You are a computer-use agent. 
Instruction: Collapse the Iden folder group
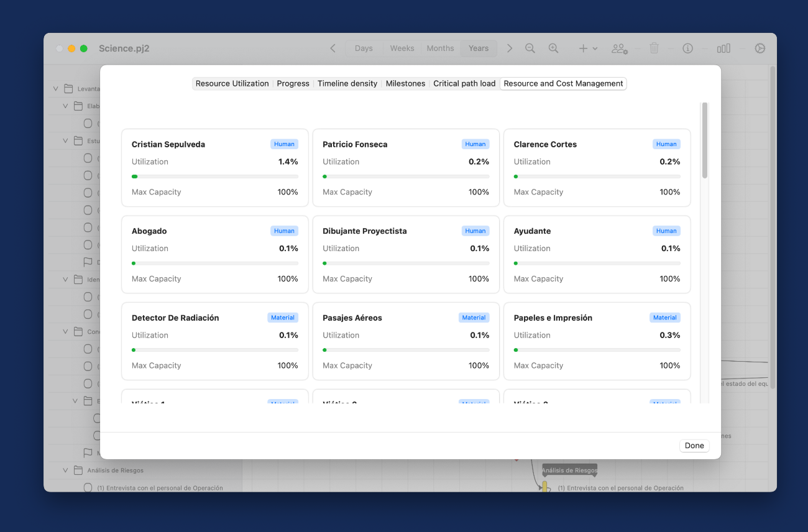(x=65, y=280)
